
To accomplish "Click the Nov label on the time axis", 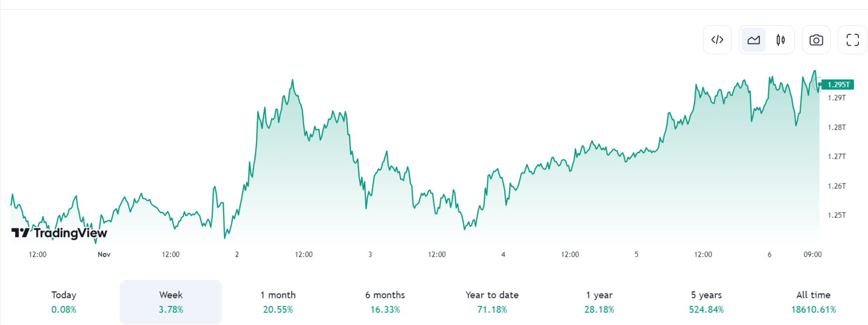I will pyautogui.click(x=103, y=254).
